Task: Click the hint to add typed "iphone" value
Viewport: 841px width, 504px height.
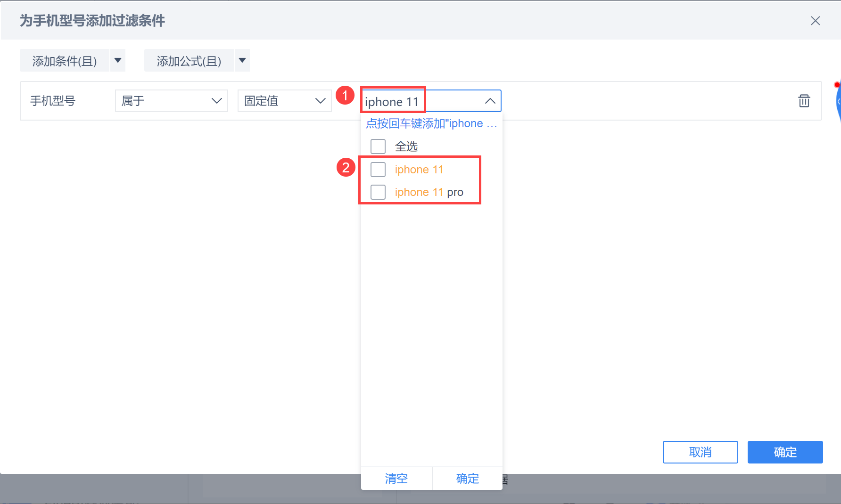Action: [431, 123]
